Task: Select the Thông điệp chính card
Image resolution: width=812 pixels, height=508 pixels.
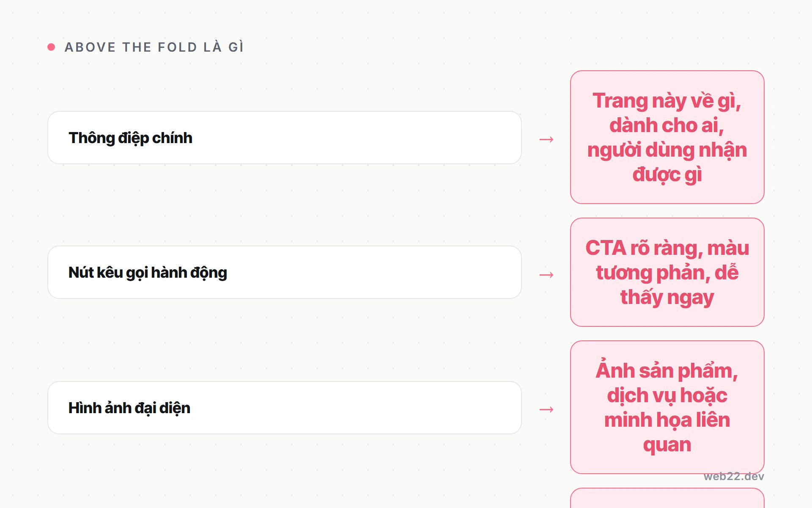Action: (x=285, y=138)
